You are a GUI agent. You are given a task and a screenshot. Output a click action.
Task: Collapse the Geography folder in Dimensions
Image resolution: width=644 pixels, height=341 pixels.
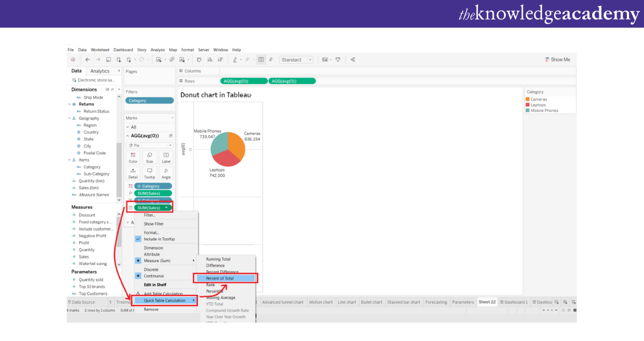coord(70,118)
